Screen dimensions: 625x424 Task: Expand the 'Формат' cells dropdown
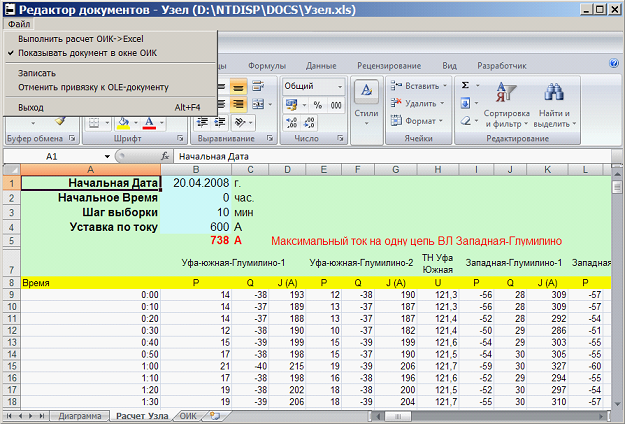(419, 121)
